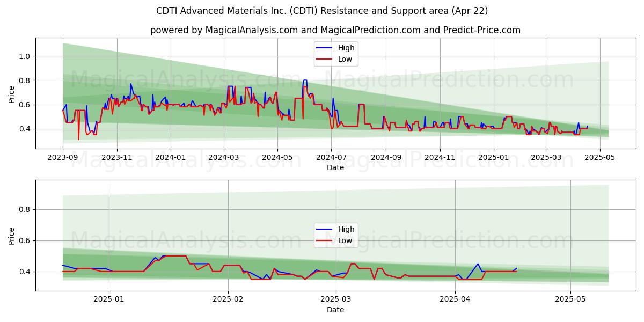Image resolution: width=644 pixels, height=322 pixels.
Task: Click the top chart's '2024-07' date tick
Action: pos(331,158)
